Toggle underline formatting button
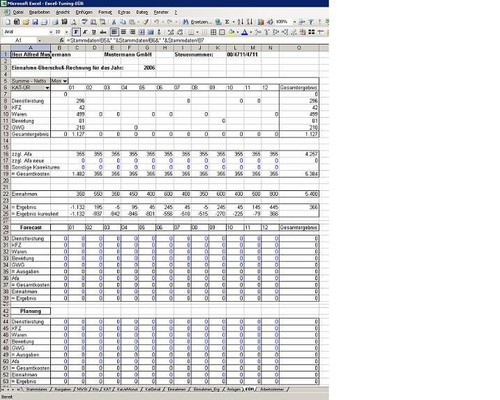 (x=94, y=32)
